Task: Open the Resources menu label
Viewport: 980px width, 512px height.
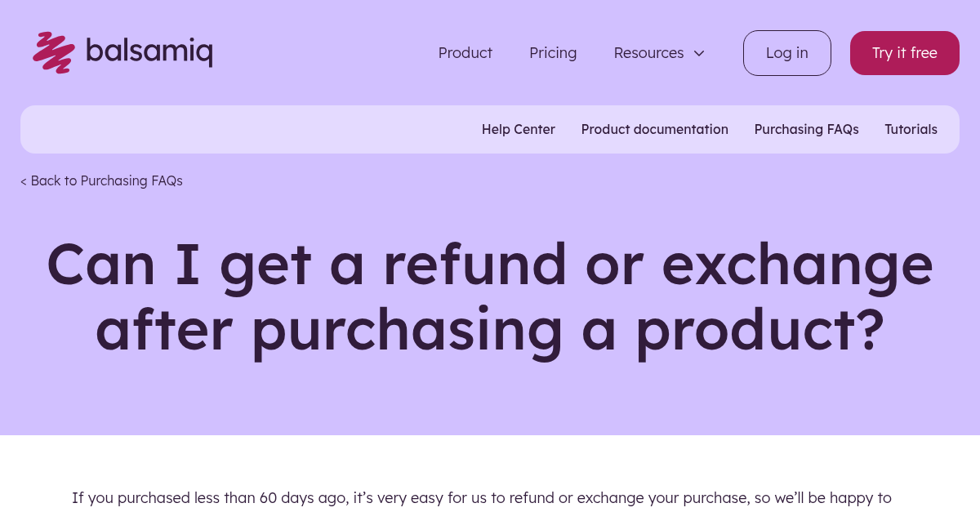Action: [x=648, y=53]
